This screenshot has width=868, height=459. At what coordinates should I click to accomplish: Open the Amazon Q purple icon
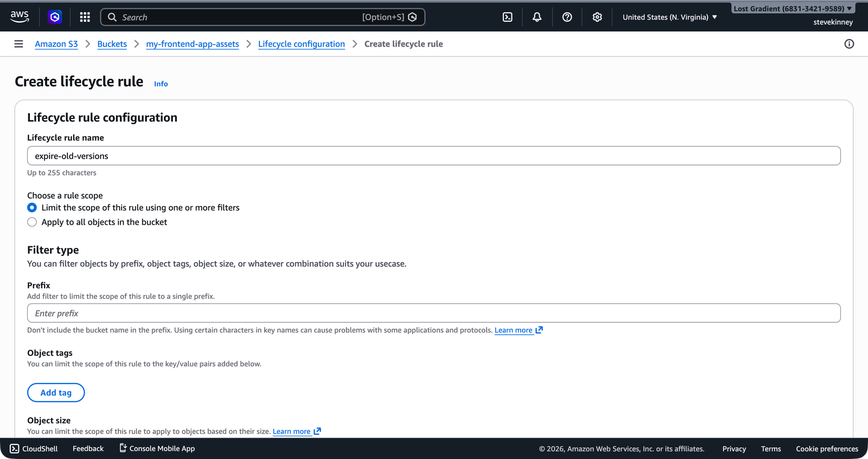pyautogui.click(x=55, y=17)
